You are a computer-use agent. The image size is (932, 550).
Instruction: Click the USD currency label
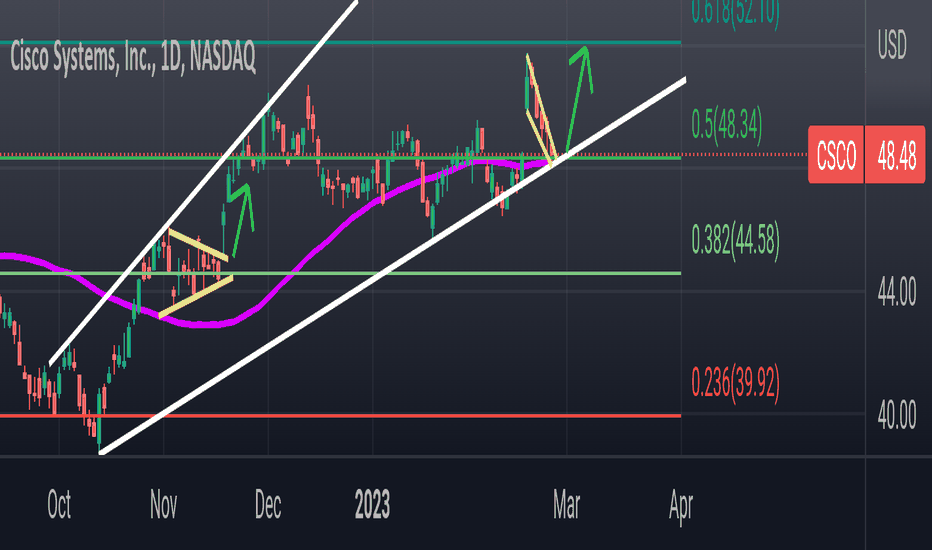click(892, 45)
